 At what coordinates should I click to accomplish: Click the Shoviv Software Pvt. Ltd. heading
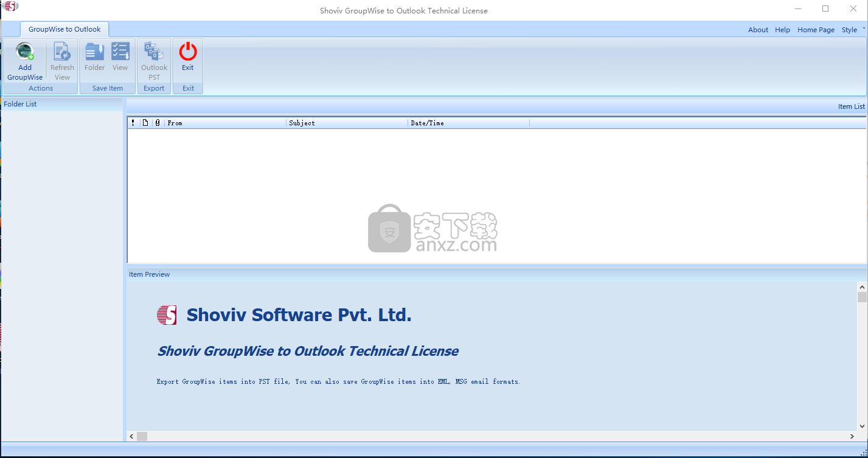click(x=299, y=315)
